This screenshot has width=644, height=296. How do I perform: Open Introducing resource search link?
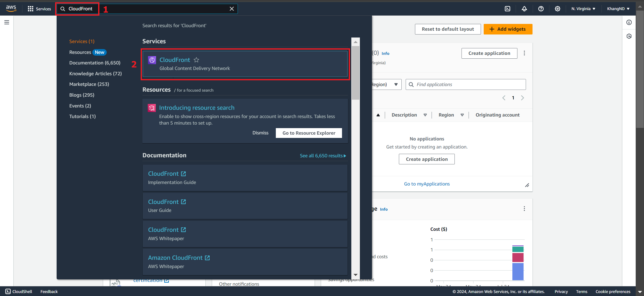click(197, 108)
